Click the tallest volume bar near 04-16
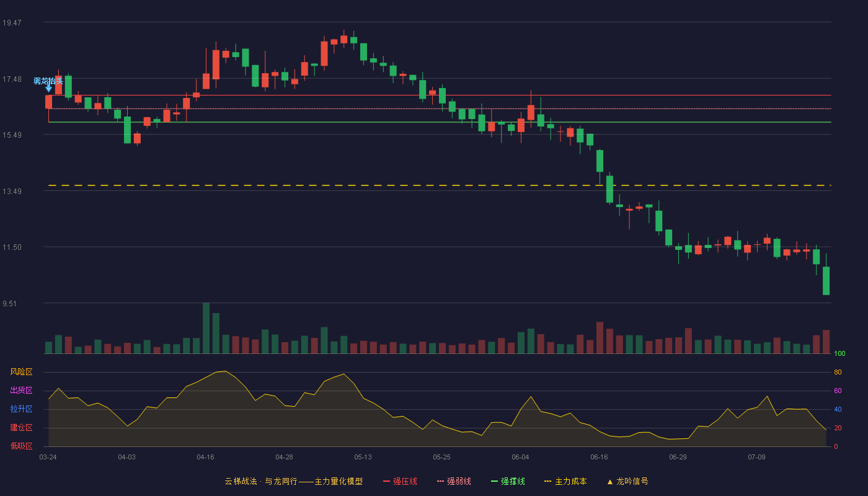This screenshot has height=496, width=868. 206,328
